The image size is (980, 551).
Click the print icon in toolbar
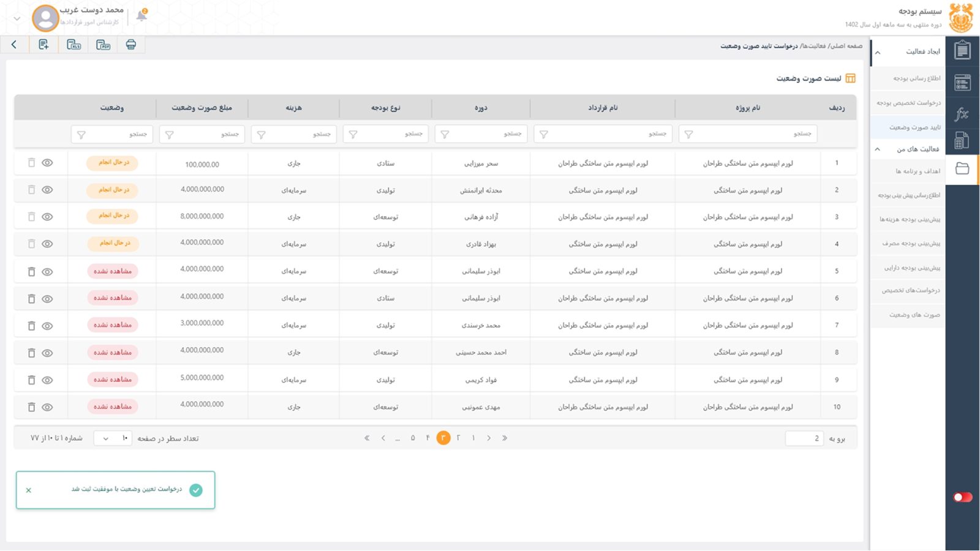pyautogui.click(x=130, y=44)
